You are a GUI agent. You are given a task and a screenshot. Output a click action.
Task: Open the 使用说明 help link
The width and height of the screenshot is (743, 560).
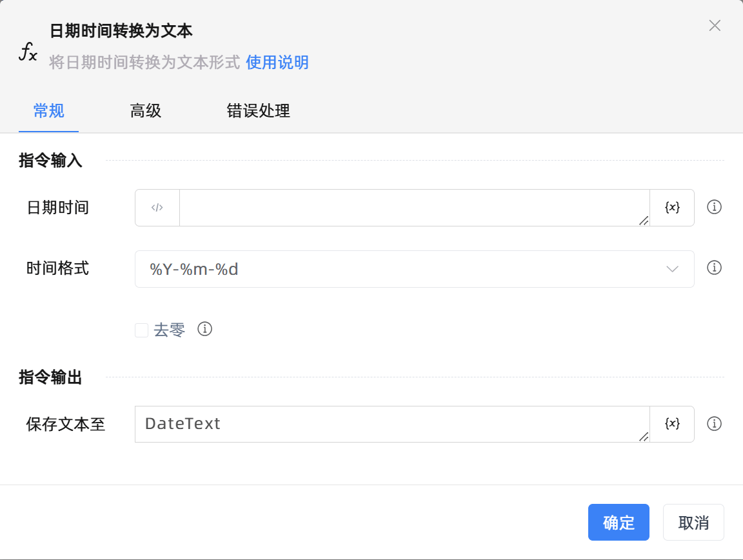(277, 63)
